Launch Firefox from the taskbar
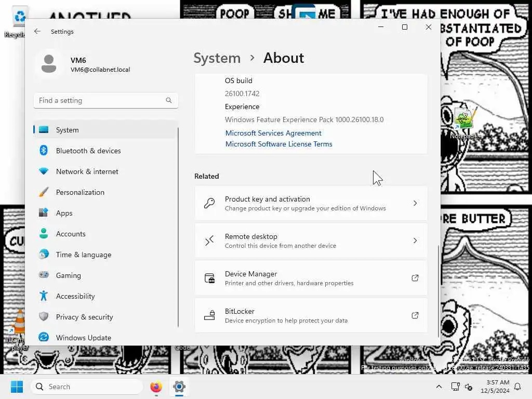The image size is (532, 399). (156, 387)
